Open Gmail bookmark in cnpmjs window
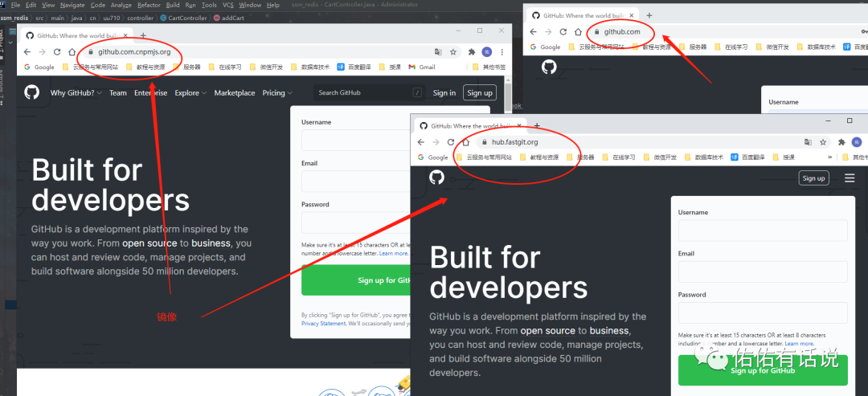868x396 pixels. tap(422, 67)
